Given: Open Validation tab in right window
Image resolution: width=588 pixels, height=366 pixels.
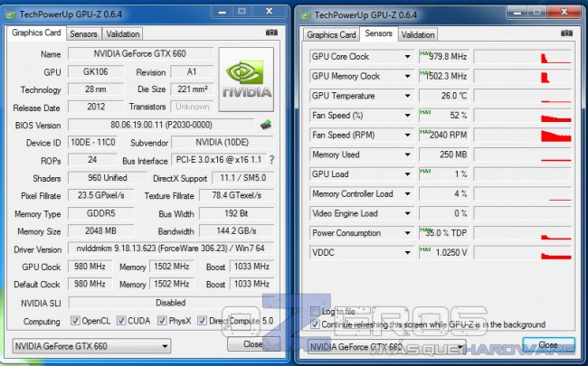Looking at the screenshot, I should [x=418, y=35].
